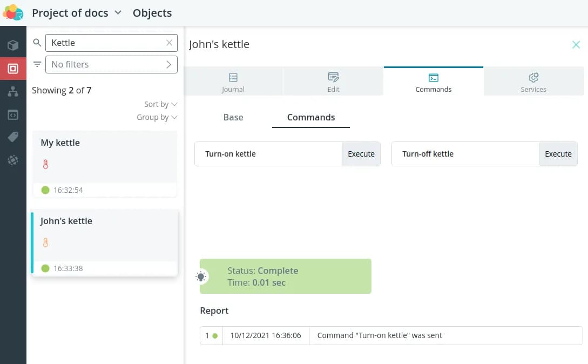
Task: Click the tag icon in sidebar
Action: [13, 138]
